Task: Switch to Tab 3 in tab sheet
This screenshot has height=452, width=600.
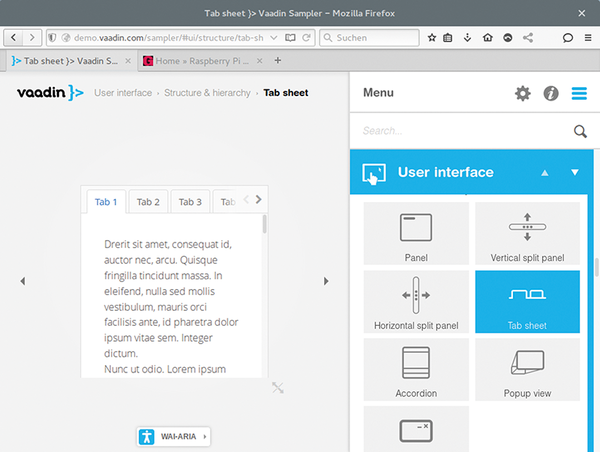Action: coord(190,202)
